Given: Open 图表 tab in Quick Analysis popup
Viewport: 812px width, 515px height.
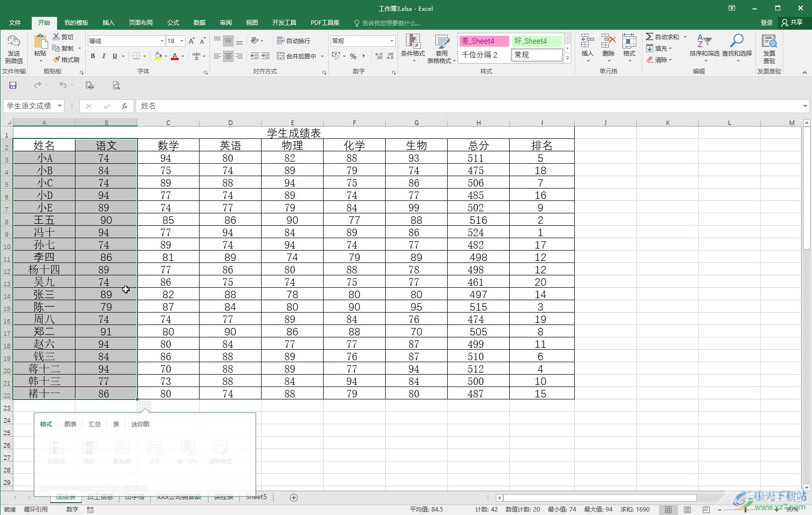Looking at the screenshot, I should [70, 424].
